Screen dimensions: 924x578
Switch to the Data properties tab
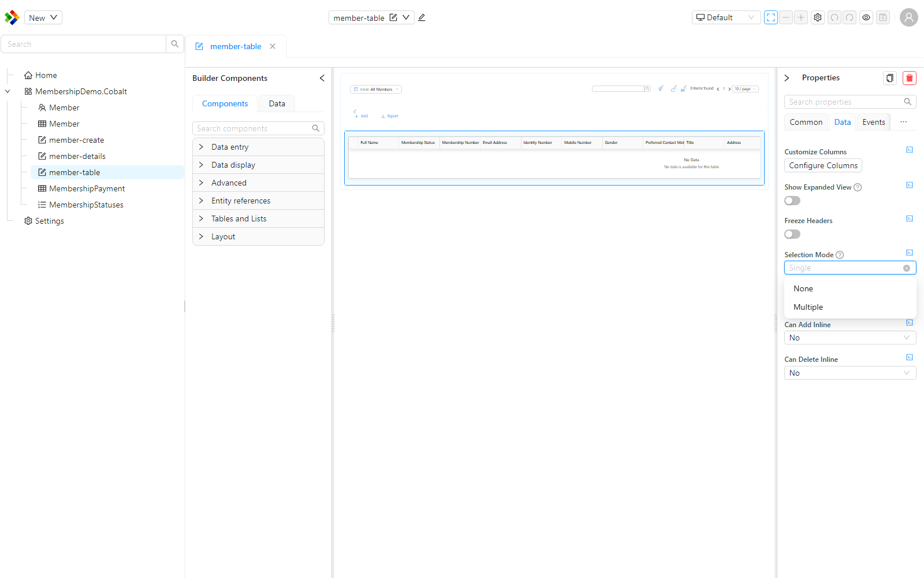[843, 122]
